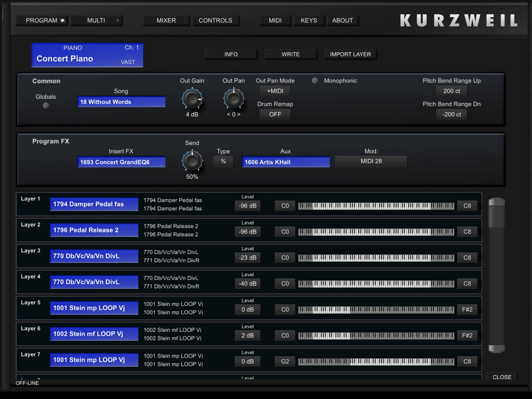
Task: Click Layer 7 low key G2 field
Action: (x=285, y=361)
